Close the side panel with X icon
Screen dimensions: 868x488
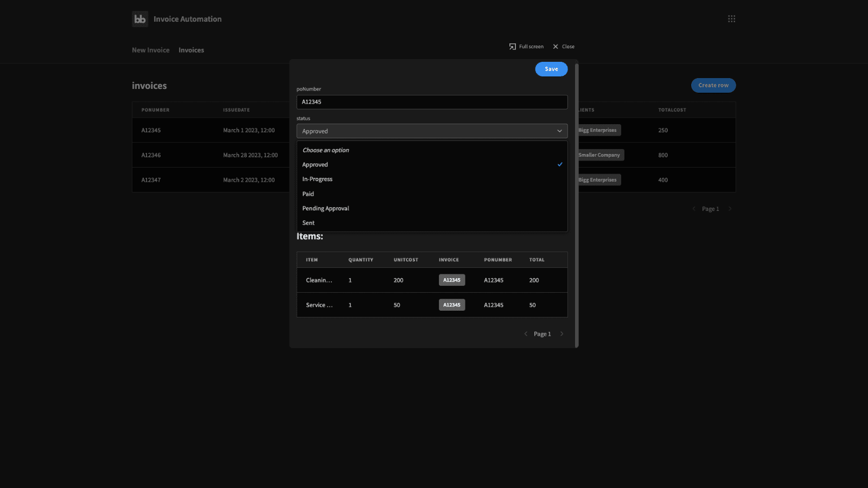tap(556, 47)
